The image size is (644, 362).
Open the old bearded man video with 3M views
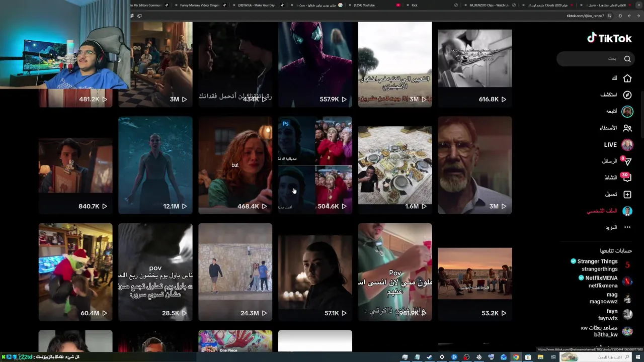(x=474, y=165)
